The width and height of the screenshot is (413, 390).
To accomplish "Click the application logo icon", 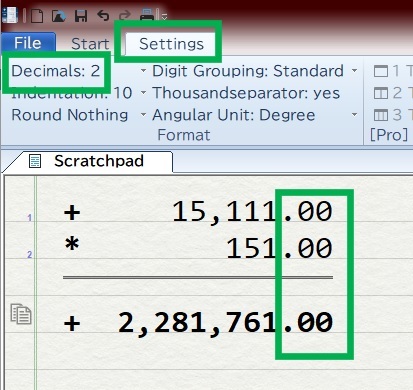I will 10,15.
